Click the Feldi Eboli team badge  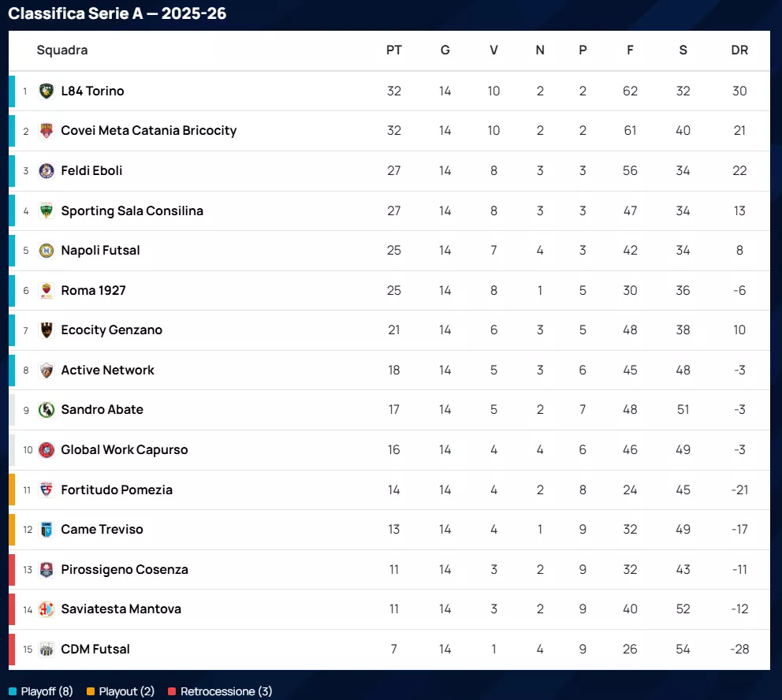(47, 171)
